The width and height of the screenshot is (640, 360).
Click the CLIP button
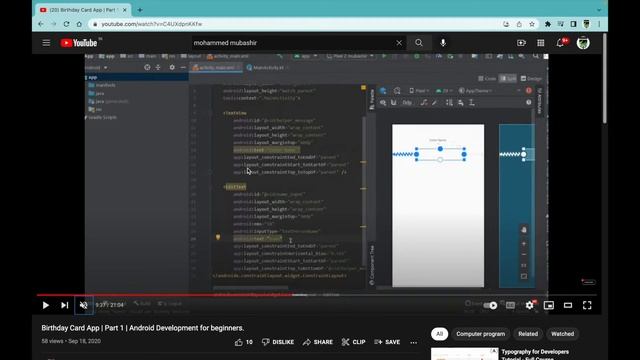(x=353, y=342)
